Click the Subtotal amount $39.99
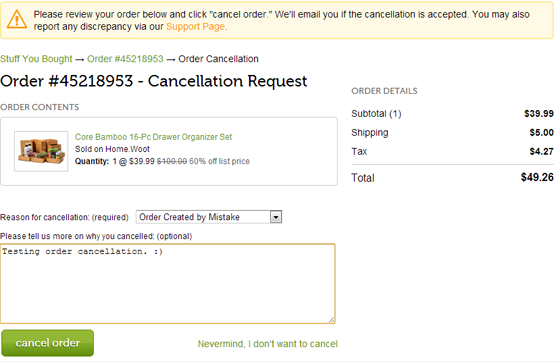Screen dimensions: 560x362 coord(539,114)
